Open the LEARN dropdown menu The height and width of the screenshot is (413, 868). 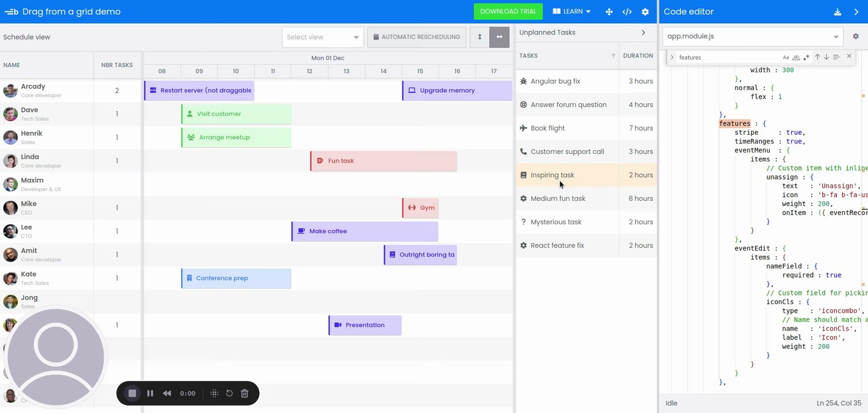pyautogui.click(x=571, y=11)
